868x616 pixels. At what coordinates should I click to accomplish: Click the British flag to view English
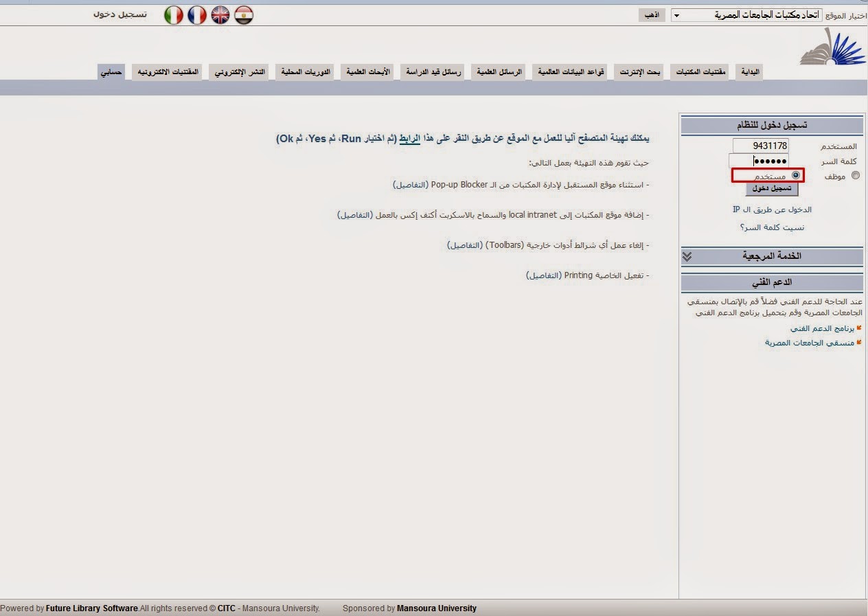(x=220, y=14)
